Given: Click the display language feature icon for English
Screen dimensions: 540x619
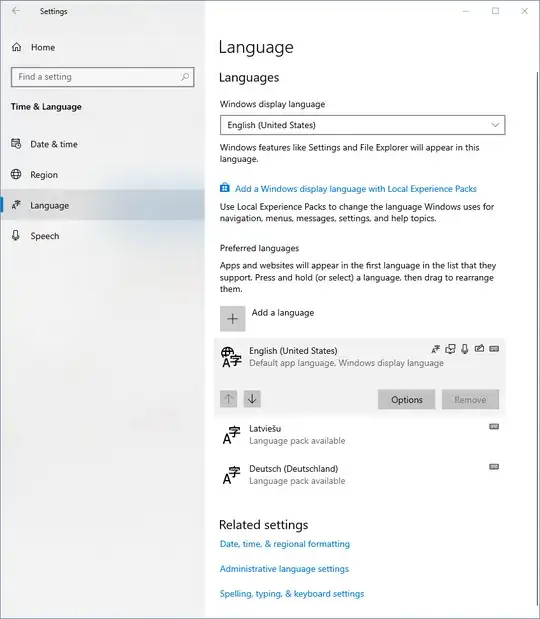Looking at the screenshot, I should coord(436,349).
